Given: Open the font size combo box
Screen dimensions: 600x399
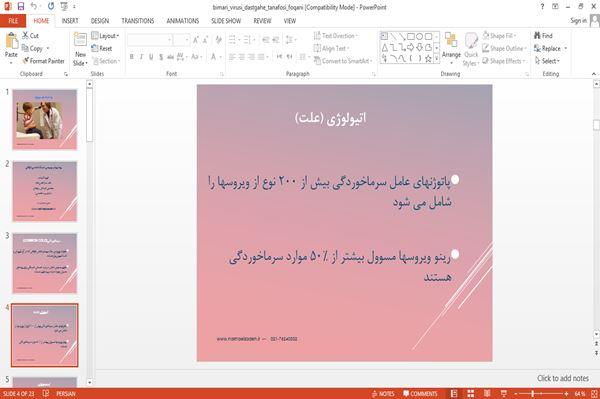Looking at the screenshot, I should coord(181,40).
